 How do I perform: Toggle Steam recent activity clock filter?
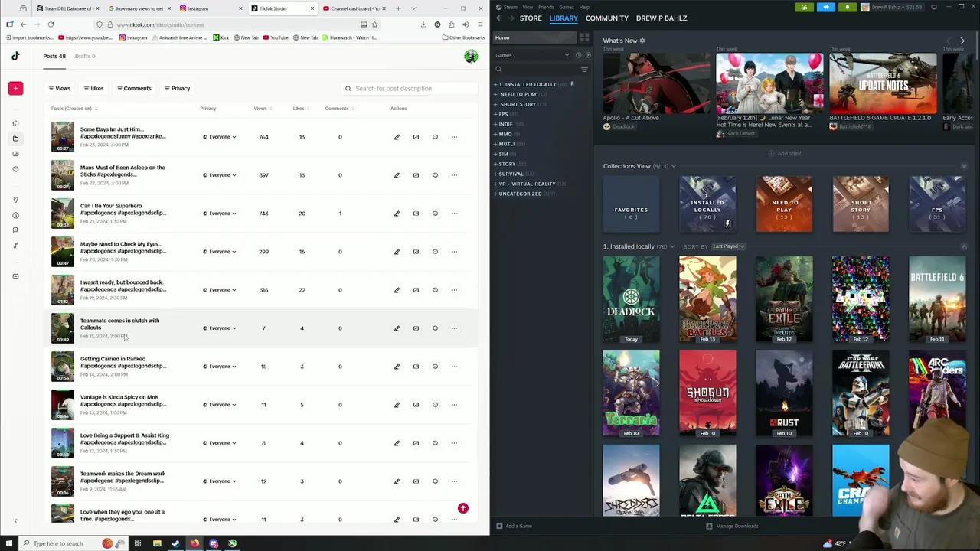578,55
